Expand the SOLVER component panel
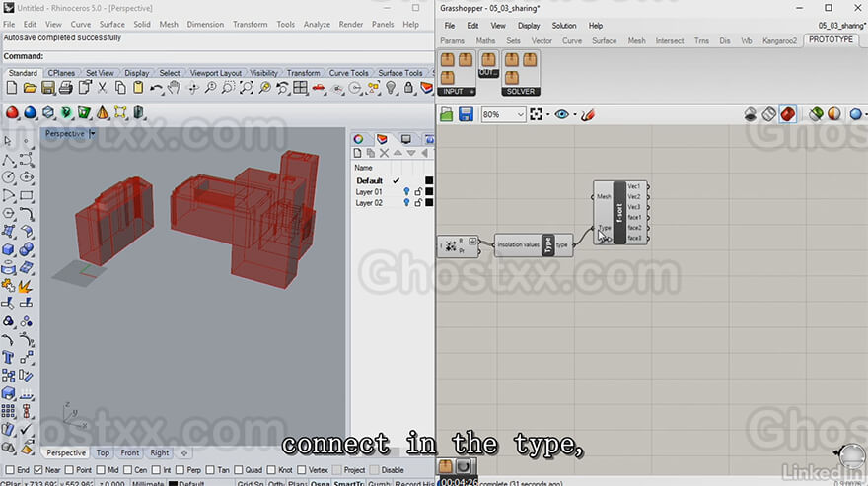868x486 pixels. point(521,92)
